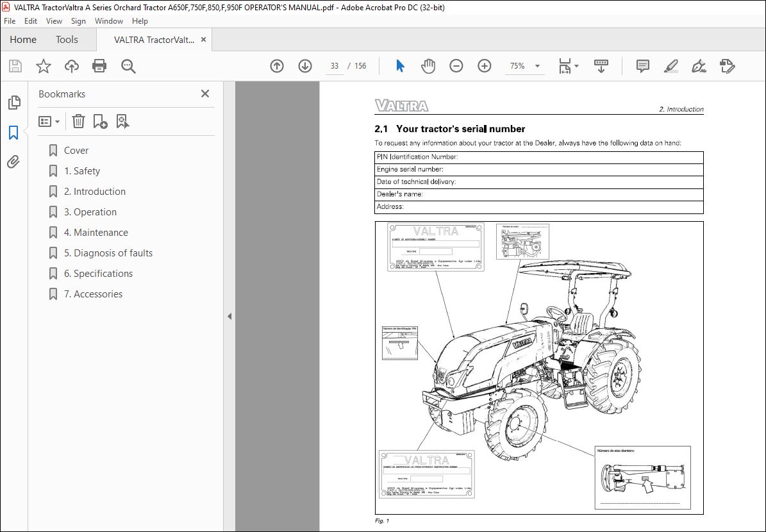Viewport: 766px width, 532px height.
Task: Click the Save file icon
Action: (x=15, y=66)
